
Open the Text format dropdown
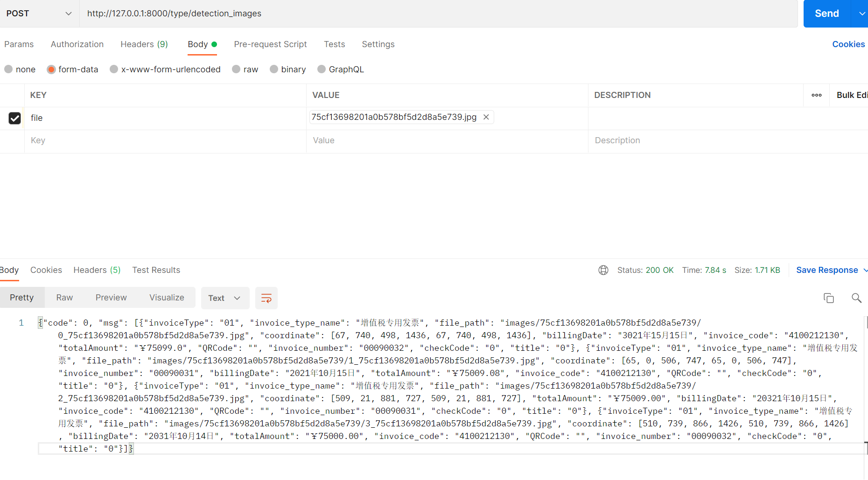(x=225, y=298)
